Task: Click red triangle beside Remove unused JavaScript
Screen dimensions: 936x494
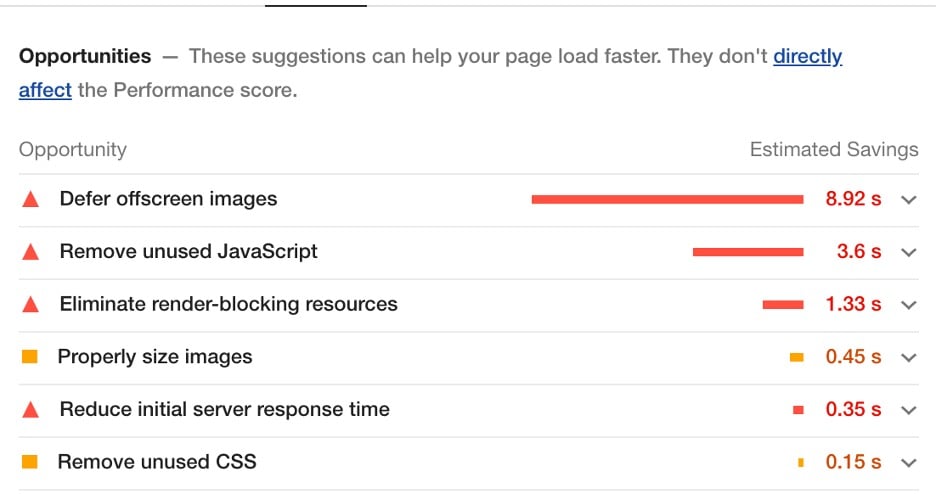Action: [x=30, y=252]
